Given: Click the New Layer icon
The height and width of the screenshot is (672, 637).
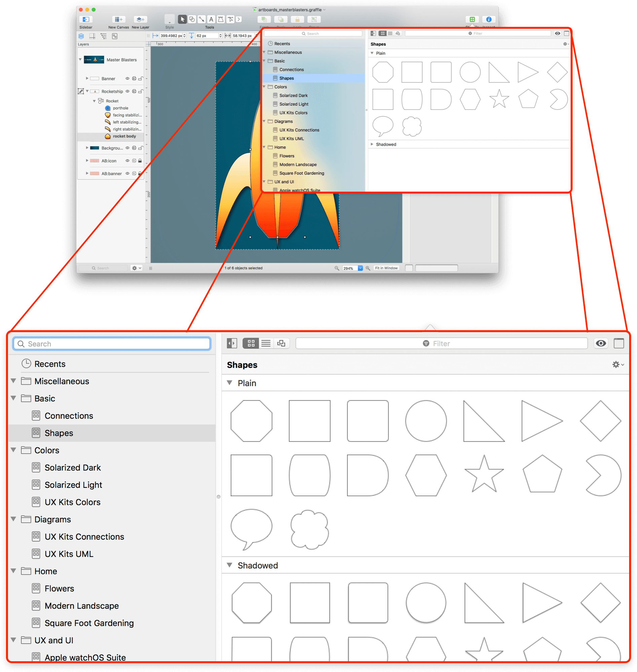Looking at the screenshot, I should pyautogui.click(x=140, y=20).
